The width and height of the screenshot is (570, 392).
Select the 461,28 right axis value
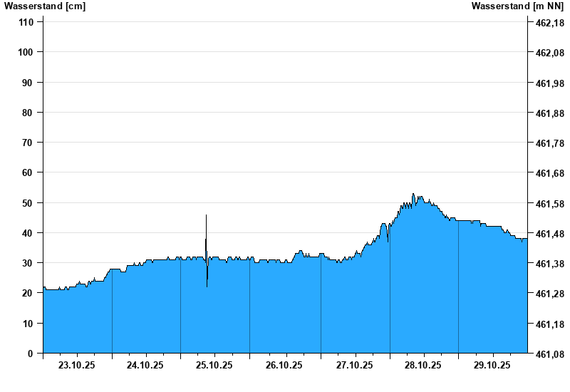(x=550, y=294)
